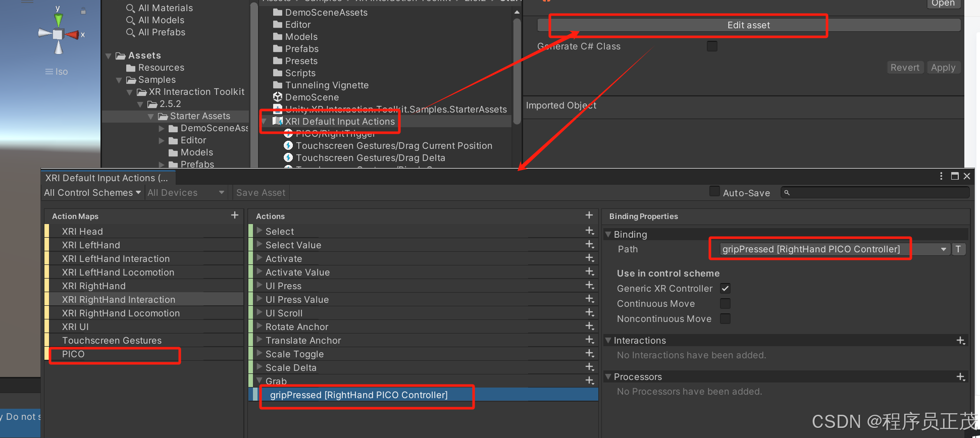
Task: Add binding to UI Press Value action
Action: point(590,299)
